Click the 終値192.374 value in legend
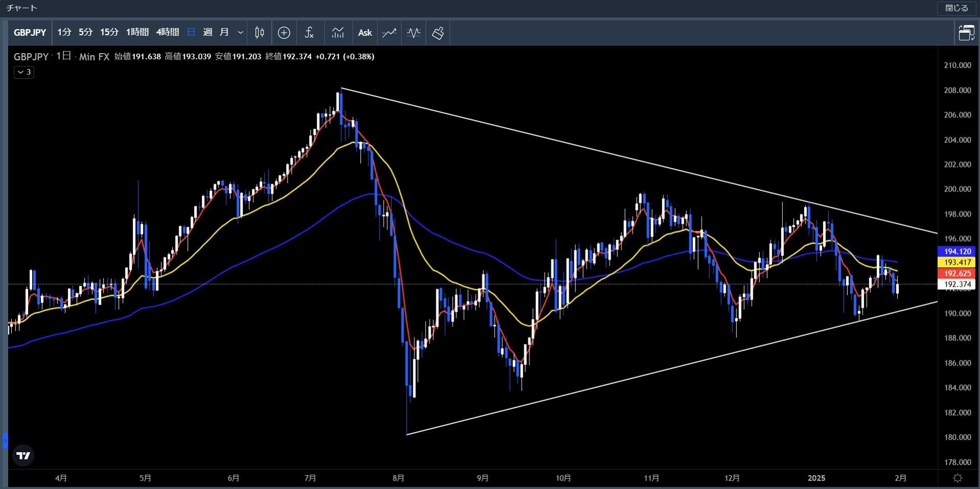This screenshot has height=489, width=980. [288, 57]
